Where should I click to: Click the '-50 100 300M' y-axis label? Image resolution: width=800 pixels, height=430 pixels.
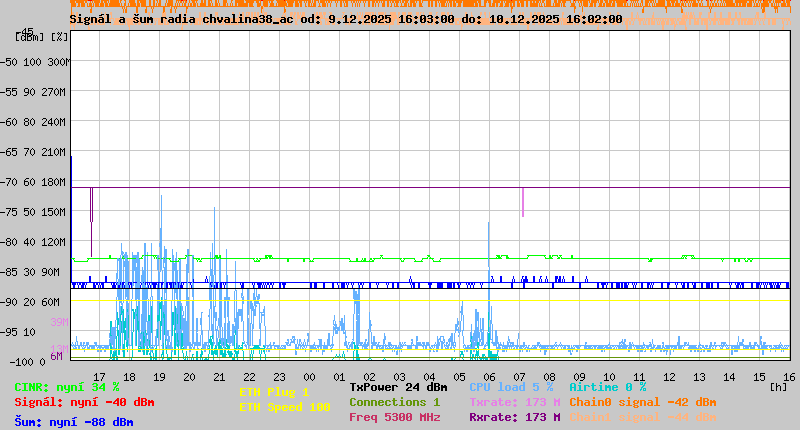pos(35,62)
